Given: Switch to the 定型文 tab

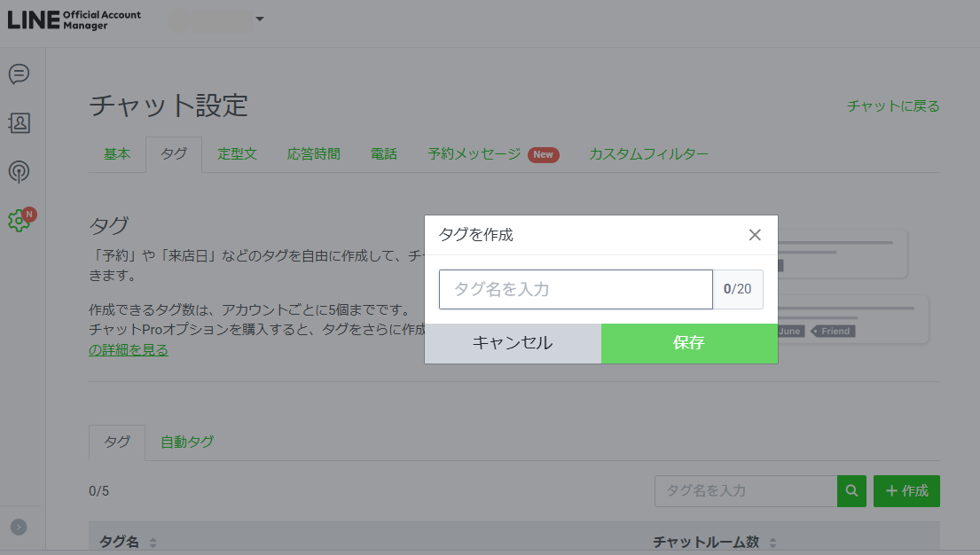Looking at the screenshot, I should point(237,154).
